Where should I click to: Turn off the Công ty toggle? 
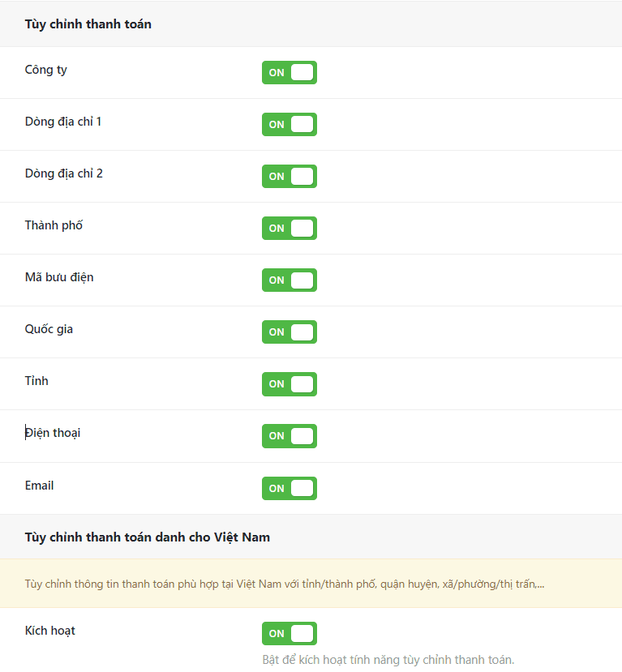click(x=289, y=72)
